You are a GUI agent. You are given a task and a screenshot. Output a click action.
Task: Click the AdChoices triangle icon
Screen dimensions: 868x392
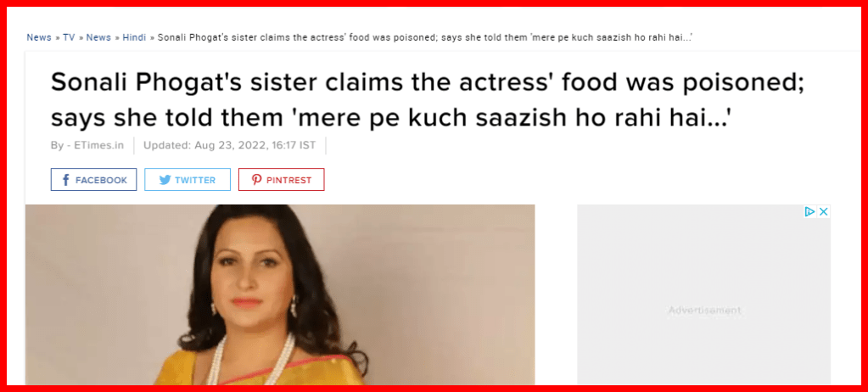(809, 211)
